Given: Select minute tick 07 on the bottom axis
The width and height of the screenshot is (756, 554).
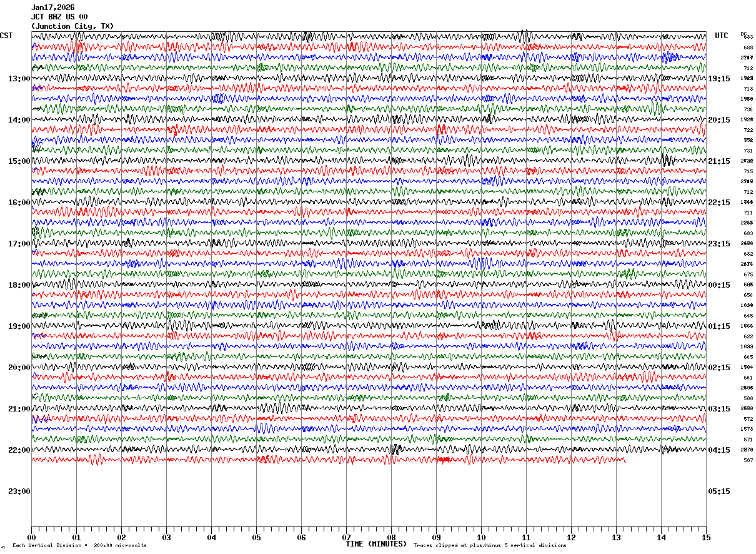Looking at the screenshot, I should 346,537.
